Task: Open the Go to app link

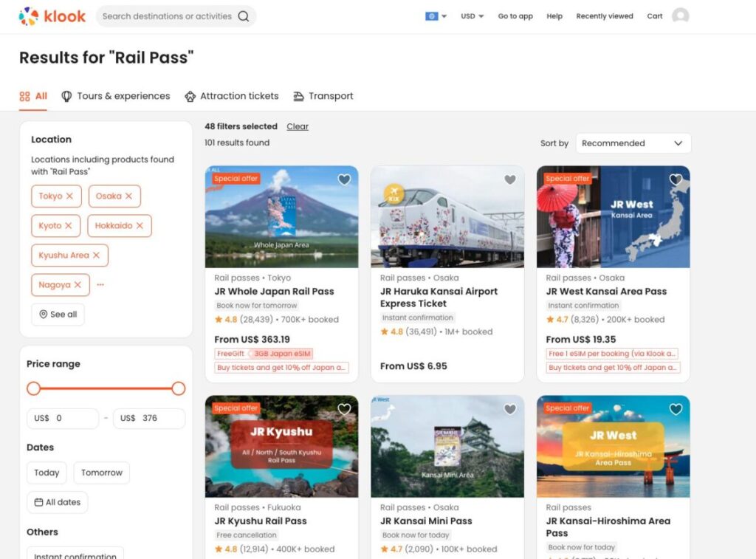Action: click(515, 16)
